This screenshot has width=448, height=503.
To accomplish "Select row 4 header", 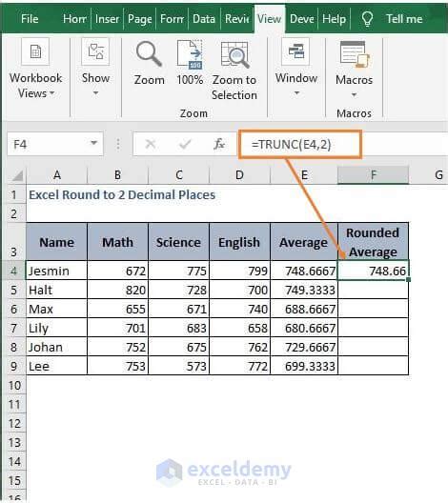I will pos(13,271).
